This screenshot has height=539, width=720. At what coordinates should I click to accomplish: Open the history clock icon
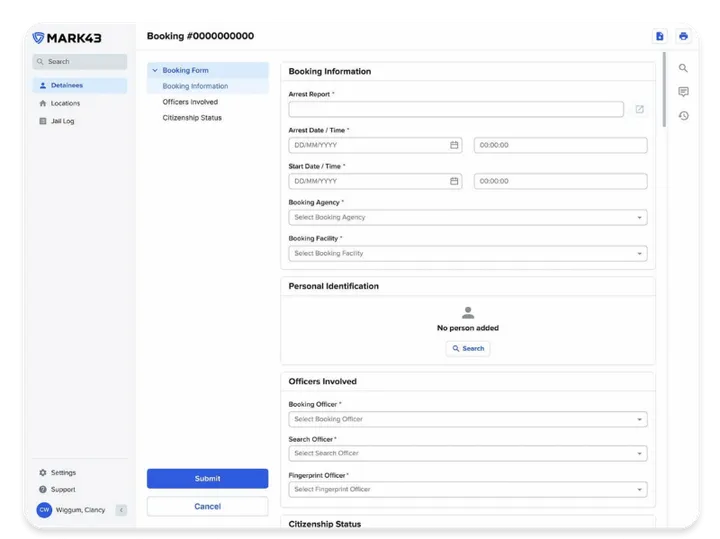click(683, 116)
